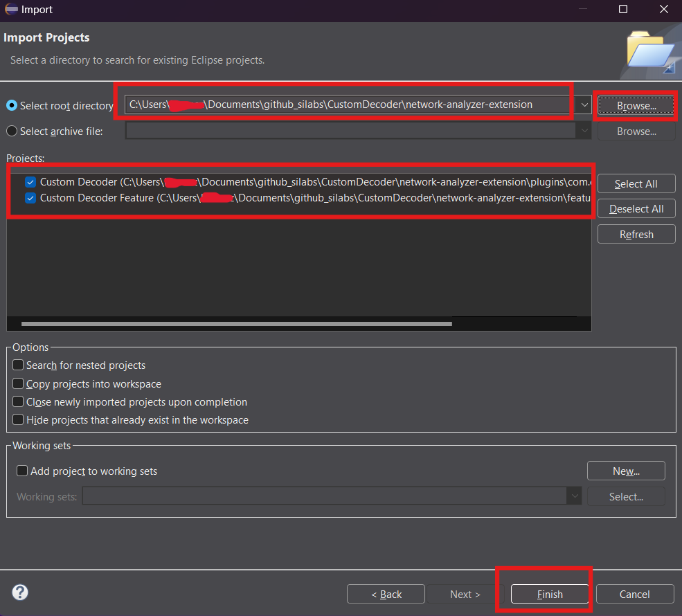
Task: Select the Custom Decoder project row text
Action: click(315, 182)
